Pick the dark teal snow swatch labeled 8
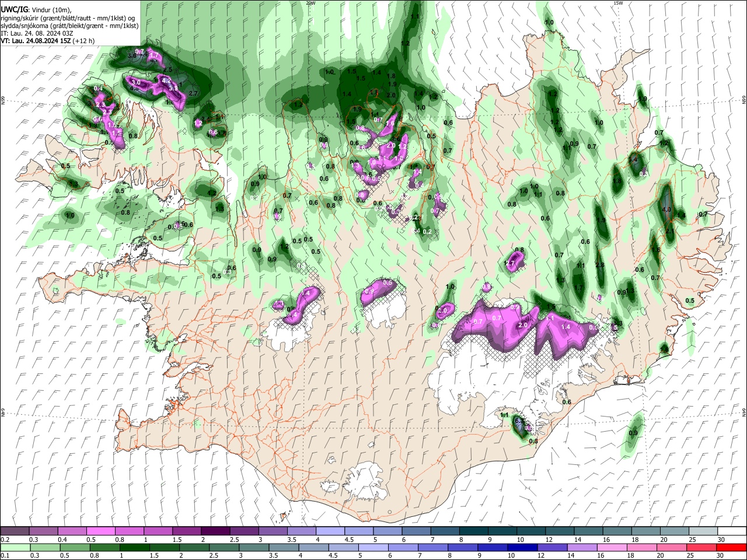747x560 pixels. pos(473,531)
